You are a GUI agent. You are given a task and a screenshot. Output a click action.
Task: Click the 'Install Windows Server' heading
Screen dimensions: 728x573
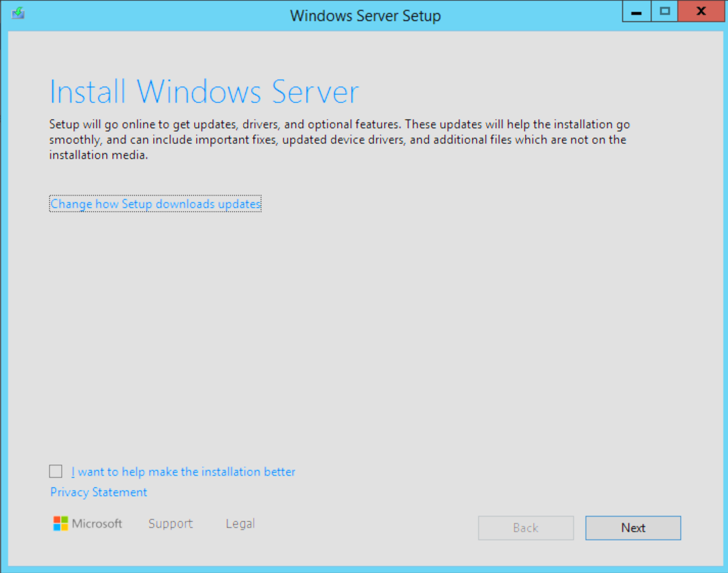pos(204,92)
